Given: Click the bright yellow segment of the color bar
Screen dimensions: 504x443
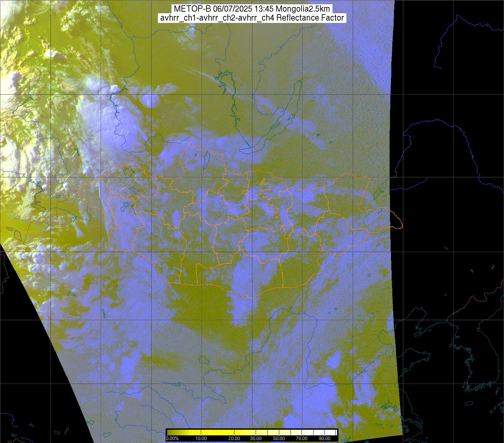Looking at the screenshot, I should tap(216, 432).
